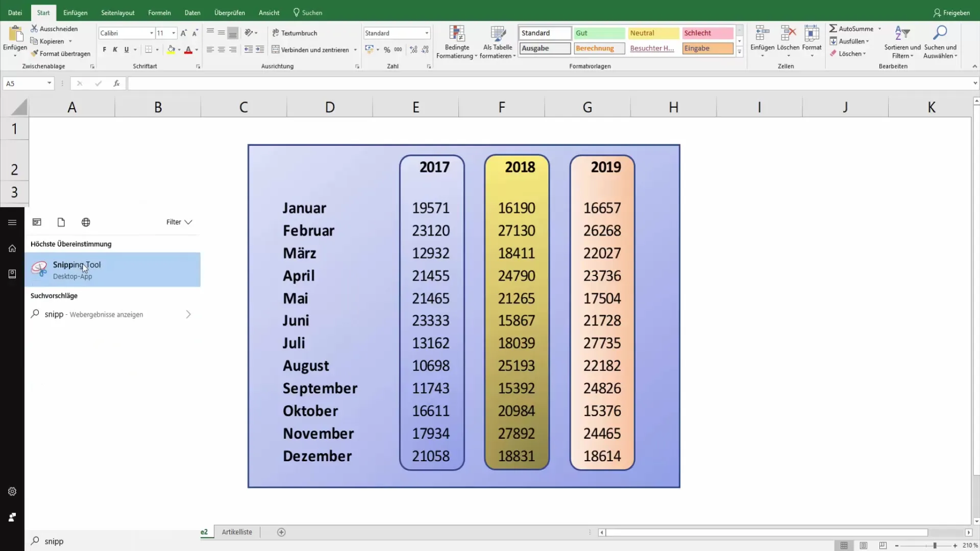This screenshot has height=551, width=980.
Task: Click the accounting number format icon
Action: coord(369,49)
